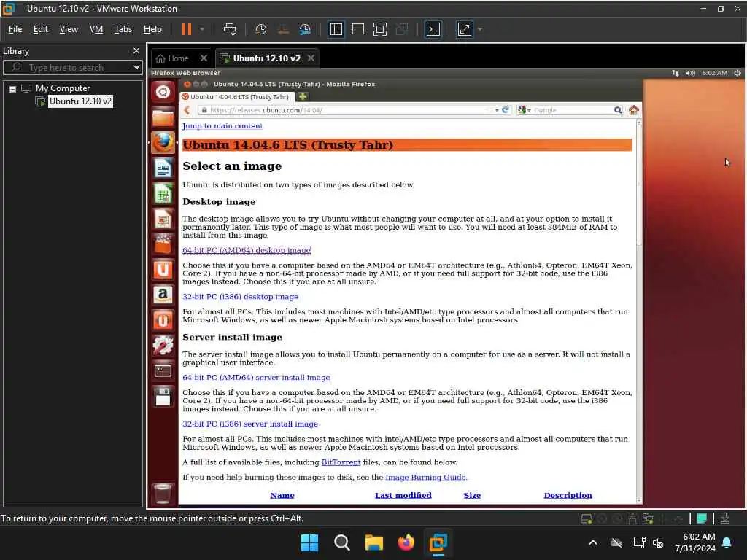Open the Ubuntu session gear menu
The image size is (747, 560).
(x=738, y=73)
